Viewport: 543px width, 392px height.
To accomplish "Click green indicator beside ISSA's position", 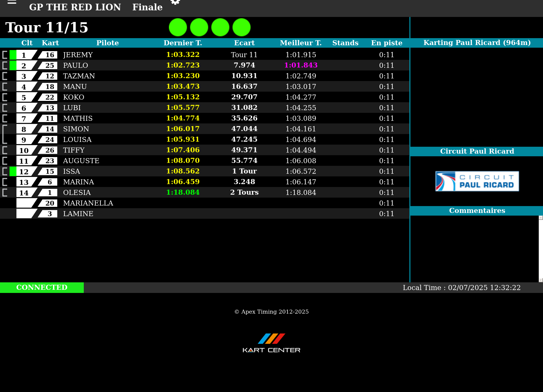I will click(x=13, y=171).
